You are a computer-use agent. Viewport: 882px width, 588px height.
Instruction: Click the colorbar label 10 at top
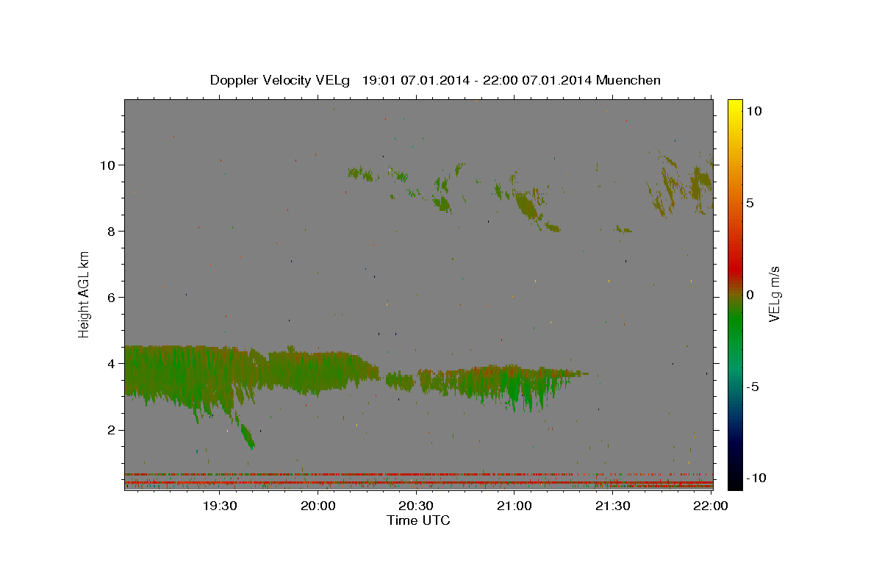pos(753,111)
